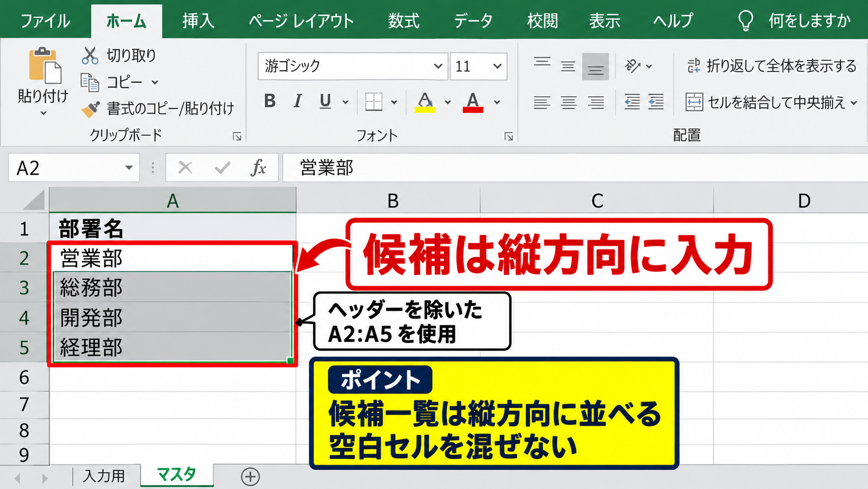Align cell text left

(541, 102)
